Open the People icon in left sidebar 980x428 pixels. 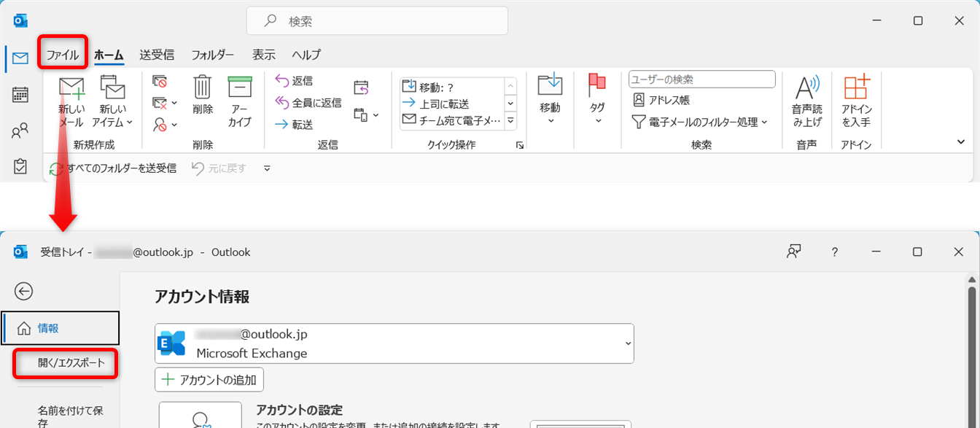coord(20,131)
